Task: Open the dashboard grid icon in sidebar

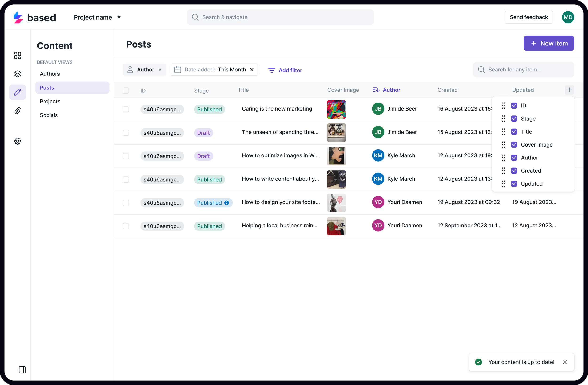Action: pyautogui.click(x=18, y=55)
